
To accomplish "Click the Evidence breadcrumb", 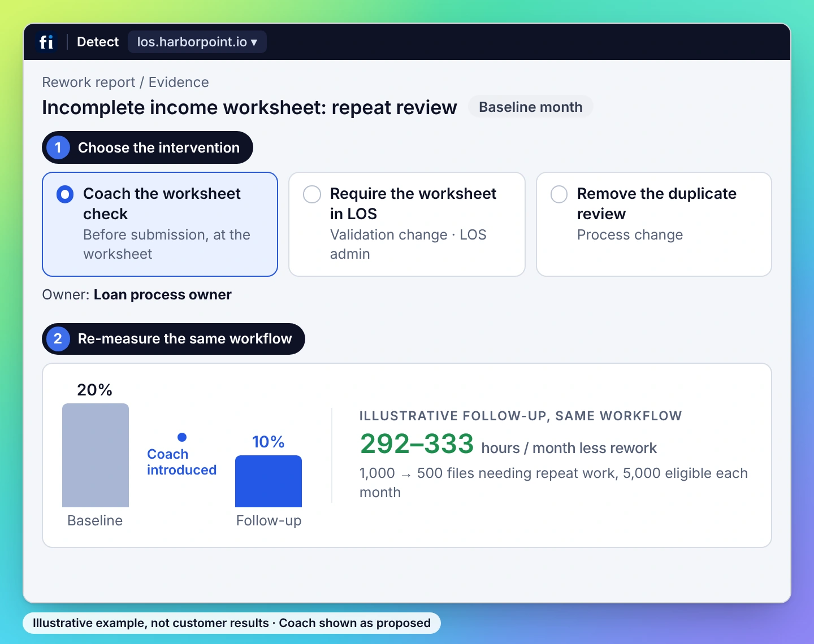I will [x=179, y=82].
